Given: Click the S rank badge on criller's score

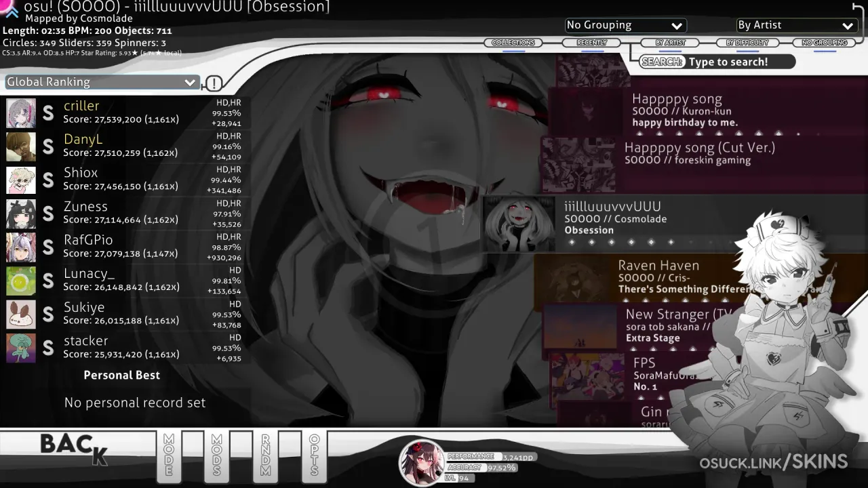Looking at the screenshot, I should click(x=48, y=113).
